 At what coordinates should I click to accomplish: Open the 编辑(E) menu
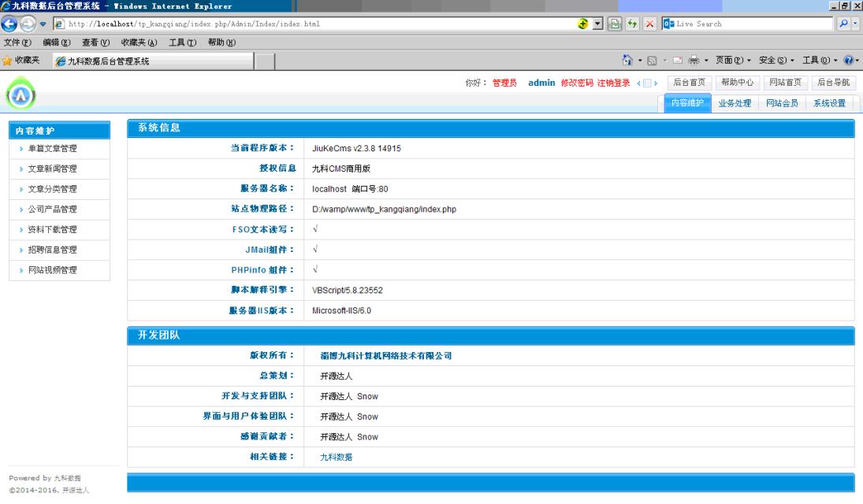tap(57, 43)
